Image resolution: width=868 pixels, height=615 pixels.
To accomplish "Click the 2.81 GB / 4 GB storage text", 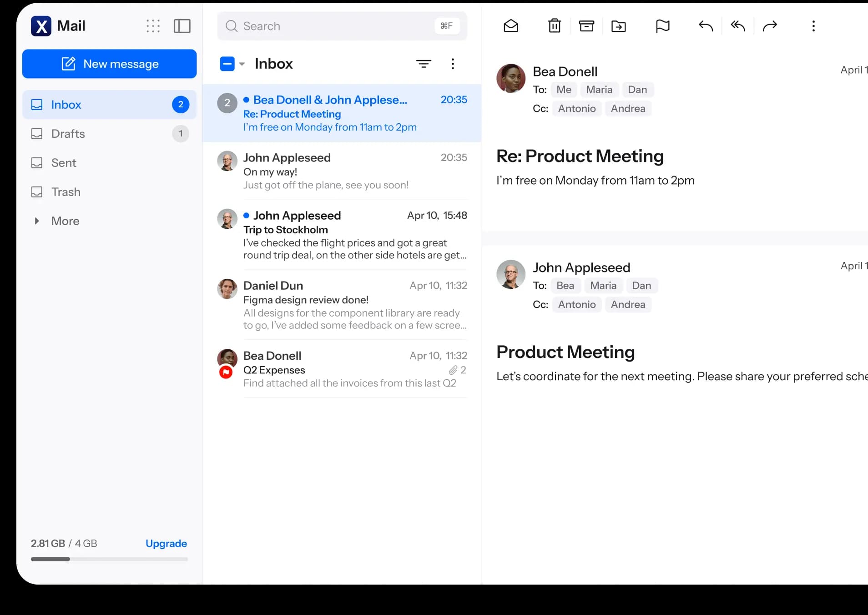I will [64, 544].
